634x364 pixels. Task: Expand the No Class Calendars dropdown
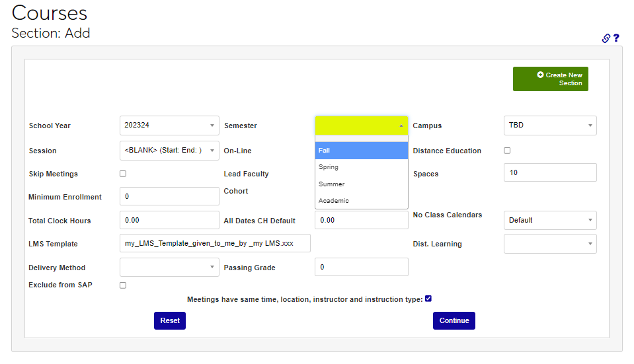tap(550, 220)
